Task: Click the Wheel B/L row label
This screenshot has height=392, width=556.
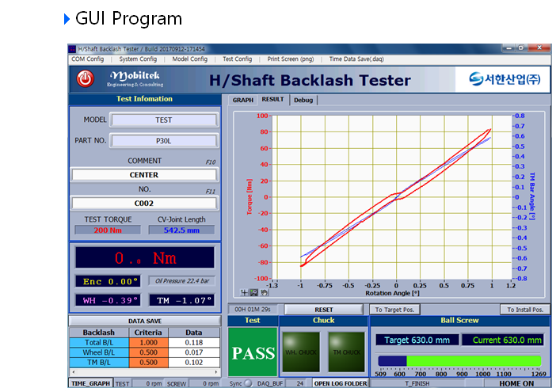Action: click(99, 352)
